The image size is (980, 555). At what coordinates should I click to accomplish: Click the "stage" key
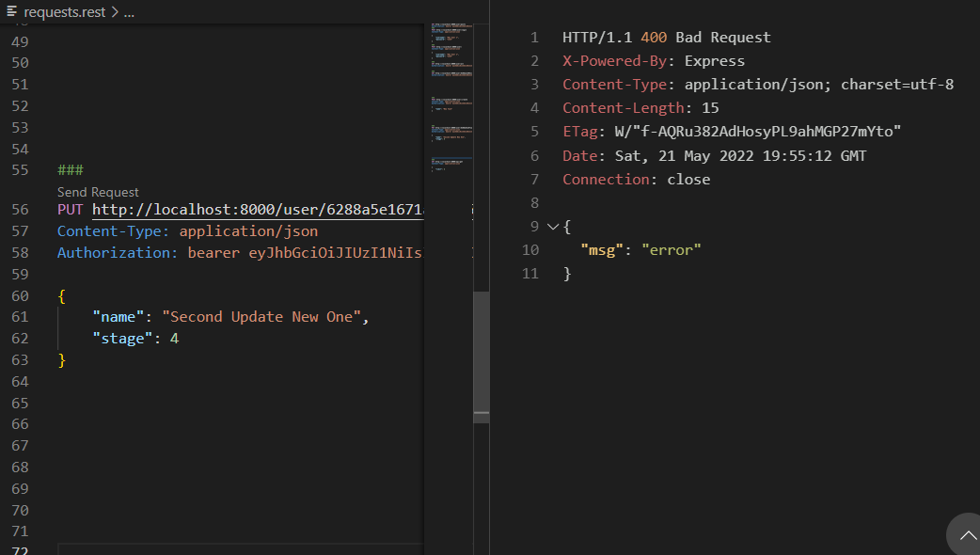(122, 338)
